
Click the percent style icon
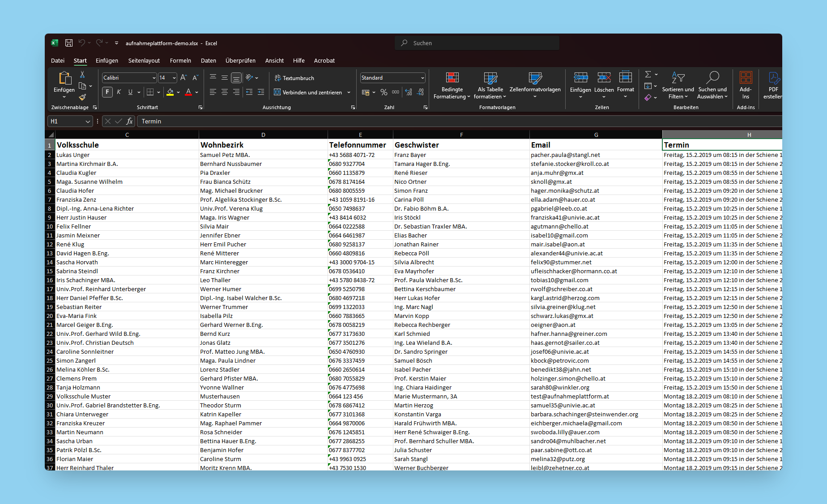pyautogui.click(x=384, y=92)
